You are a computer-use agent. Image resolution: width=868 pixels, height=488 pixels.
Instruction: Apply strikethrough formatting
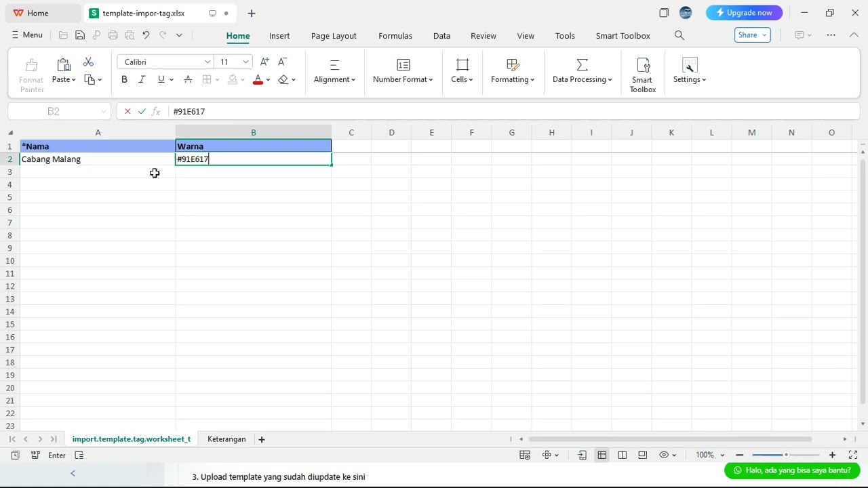(x=188, y=79)
